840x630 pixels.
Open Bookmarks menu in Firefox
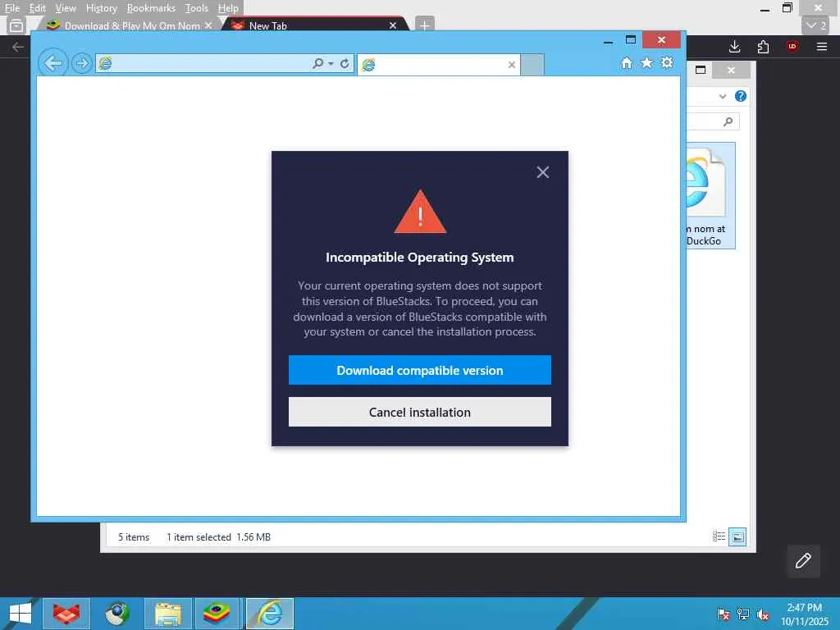[x=151, y=8]
